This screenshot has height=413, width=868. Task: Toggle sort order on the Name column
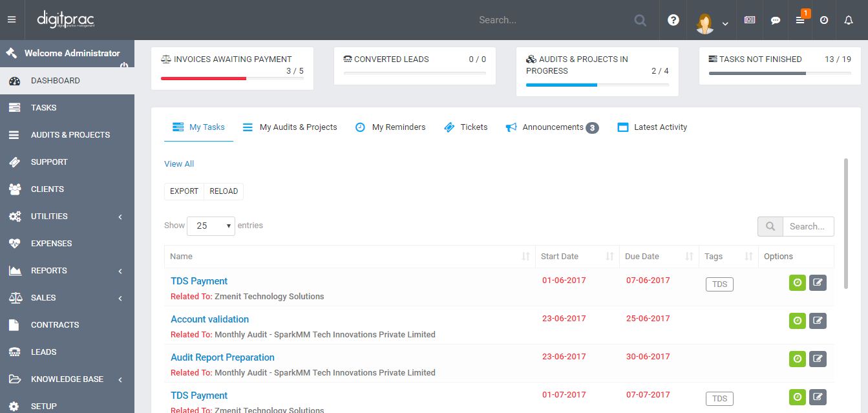tap(349, 257)
